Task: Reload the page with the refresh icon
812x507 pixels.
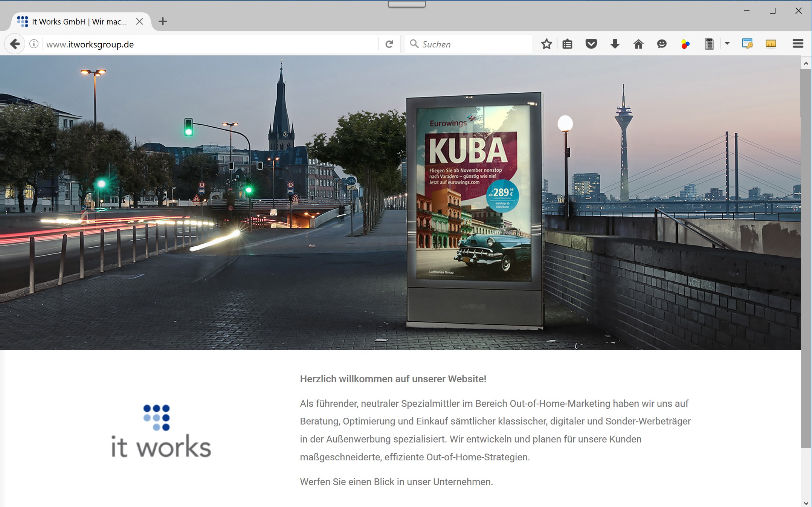Action: click(389, 44)
